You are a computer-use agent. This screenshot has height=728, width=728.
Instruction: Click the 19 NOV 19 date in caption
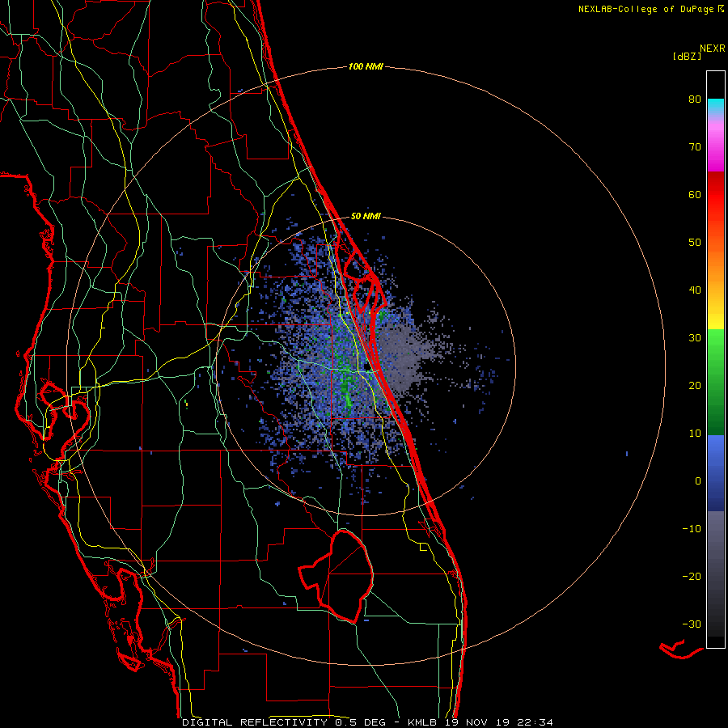point(476,722)
